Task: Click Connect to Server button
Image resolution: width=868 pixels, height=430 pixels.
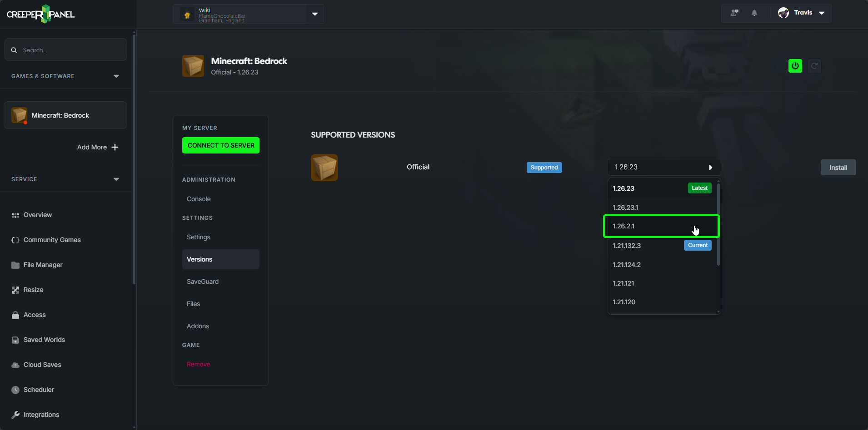Action: (x=221, y=145)
